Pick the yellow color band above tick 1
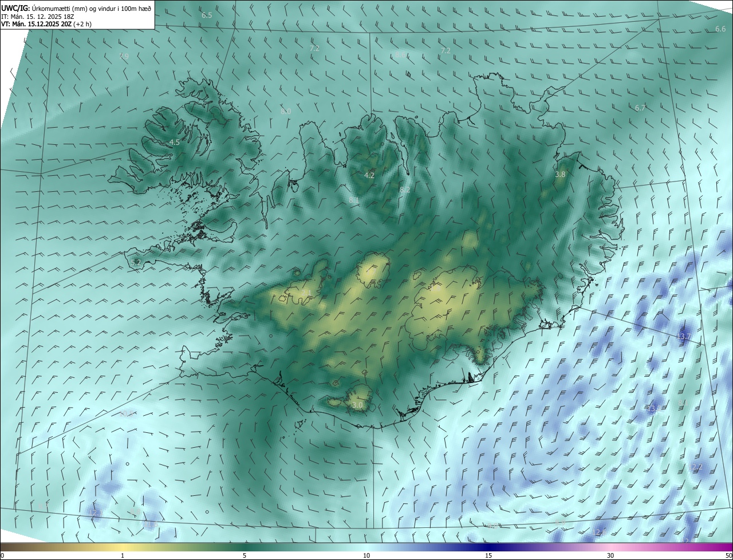This screenshot has width=733, height=560. [x=123, y=547]
